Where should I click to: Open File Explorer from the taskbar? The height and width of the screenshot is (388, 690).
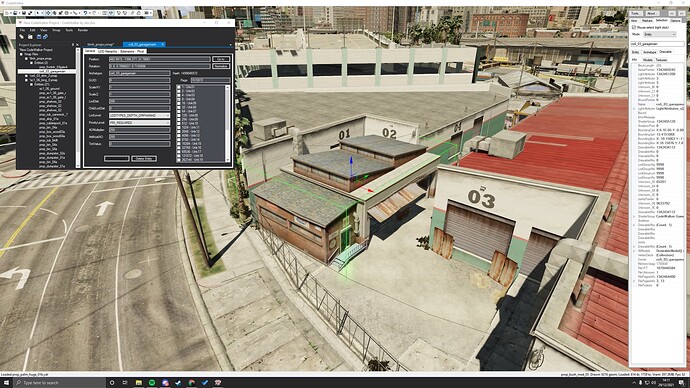click(139, 383)
